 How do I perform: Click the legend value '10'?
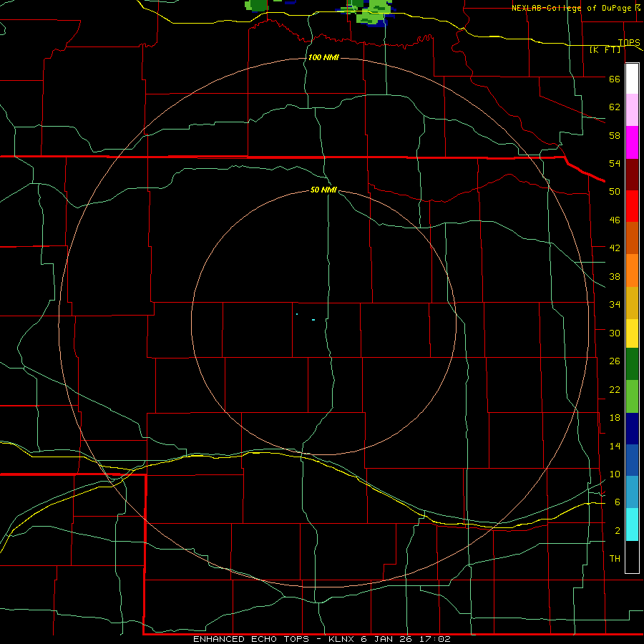point(615,474)
